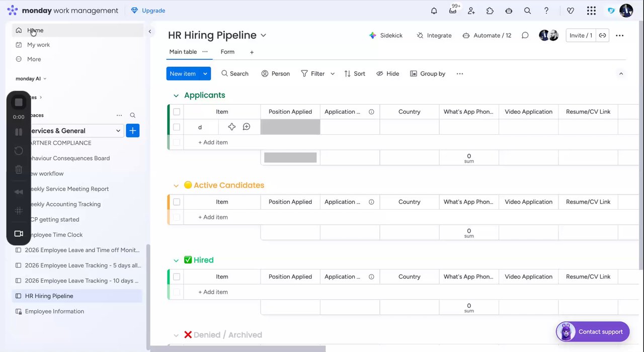Open board discussion speech bubble icon

click(525, 35)
